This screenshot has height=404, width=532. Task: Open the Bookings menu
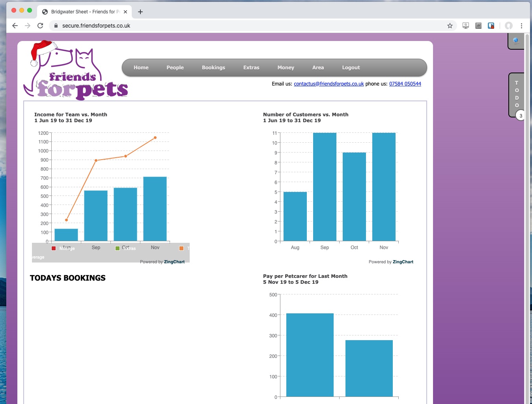(213, 68)
